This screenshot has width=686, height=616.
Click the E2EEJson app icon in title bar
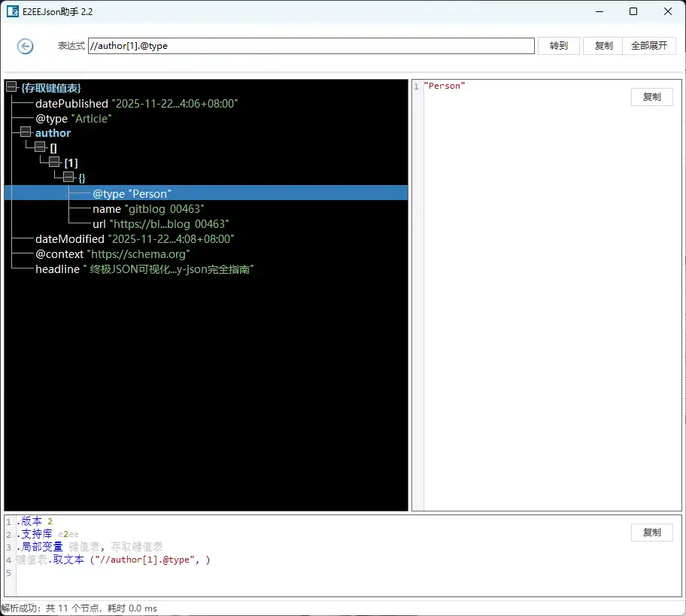[x=12, y=11]
